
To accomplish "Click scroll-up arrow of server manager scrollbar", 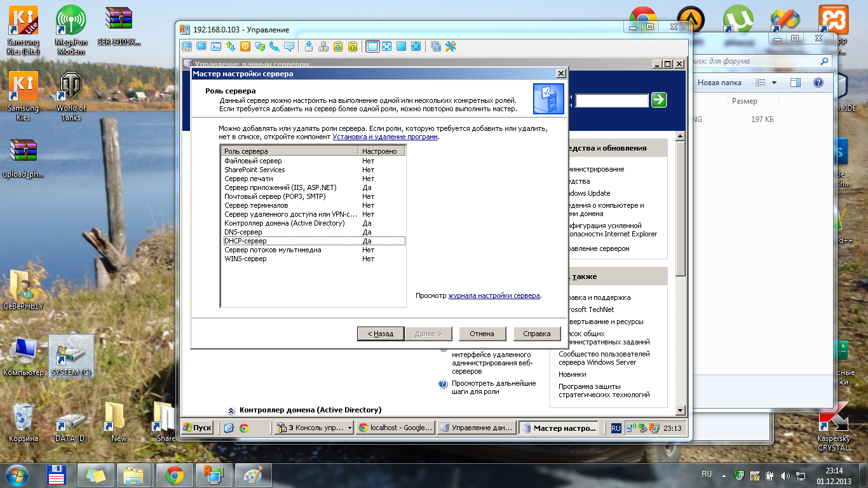I will coord(680,137).
